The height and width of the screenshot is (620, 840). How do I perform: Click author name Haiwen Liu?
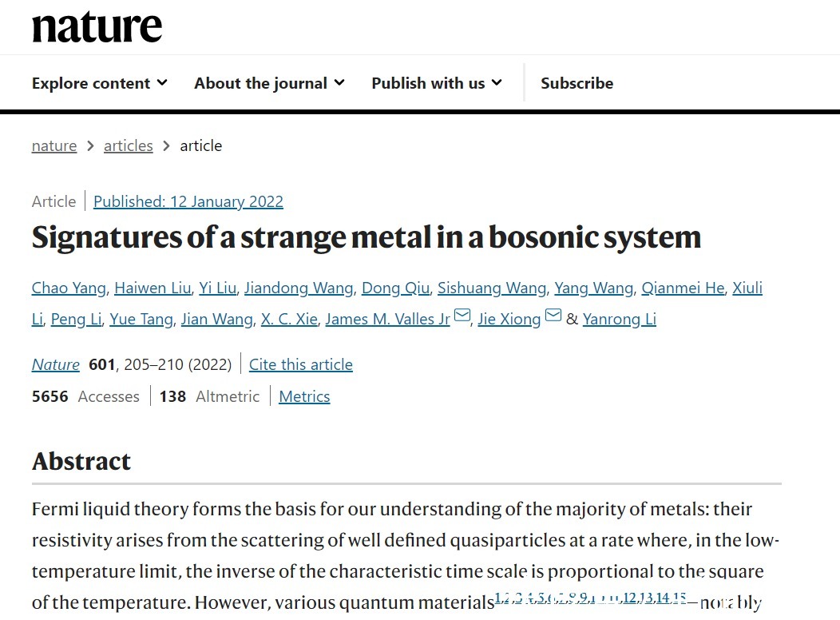point(153,288)
